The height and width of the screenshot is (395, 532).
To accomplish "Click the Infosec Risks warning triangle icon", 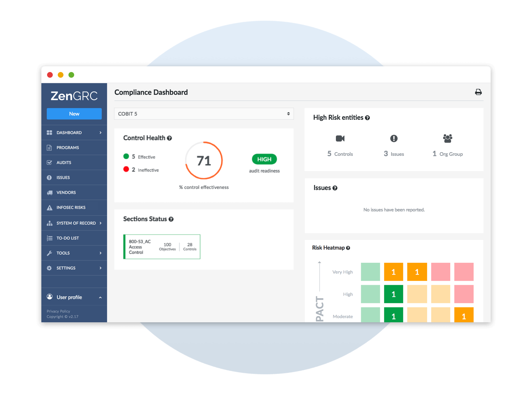I will pos(50,207).
